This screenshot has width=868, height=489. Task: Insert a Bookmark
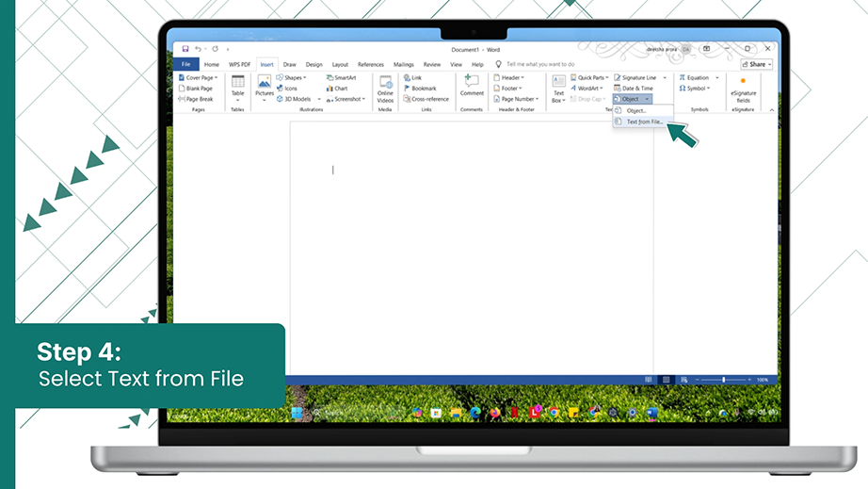(420, 88)
